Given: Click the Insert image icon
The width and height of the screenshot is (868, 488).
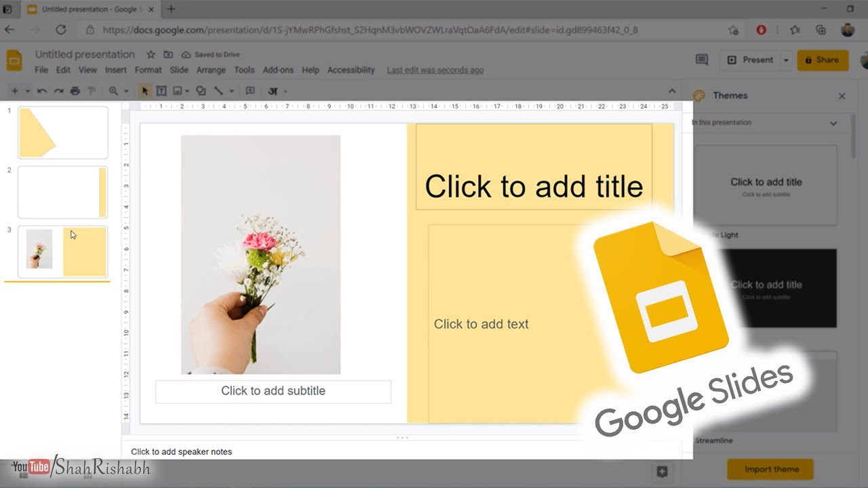Looking at the screenshot, I should (x=178, y=91).
